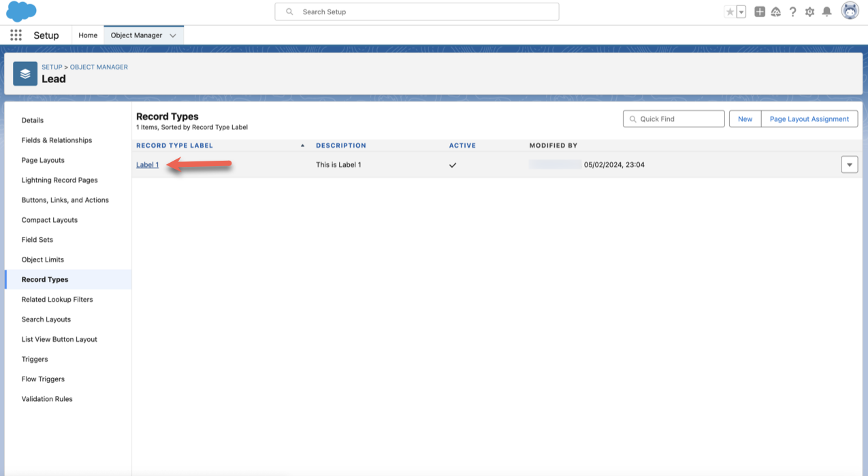
Task: Open the Global Actions plus icon
Action: click(760, 12)
